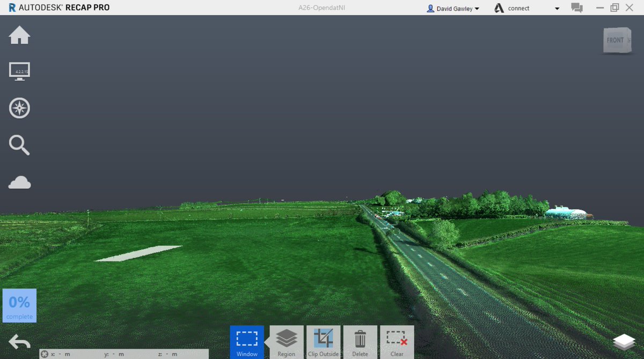
Task: Open the Navigation compass icon
Action: [x=19, y=108]
